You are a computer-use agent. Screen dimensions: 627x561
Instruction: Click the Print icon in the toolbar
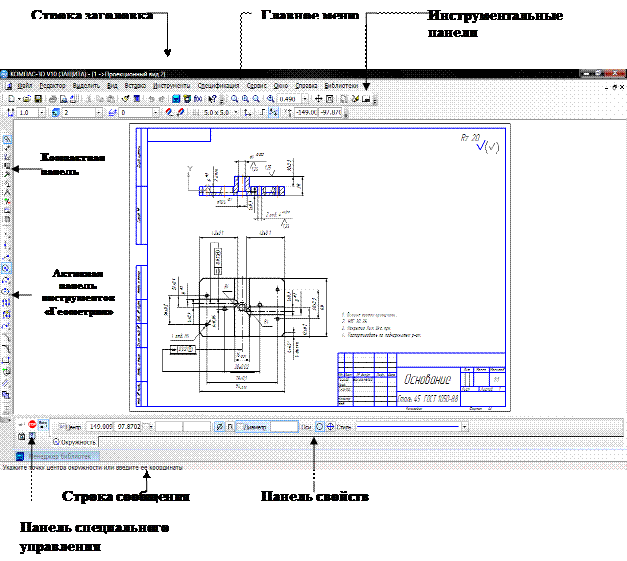click(x=53, y=99)
